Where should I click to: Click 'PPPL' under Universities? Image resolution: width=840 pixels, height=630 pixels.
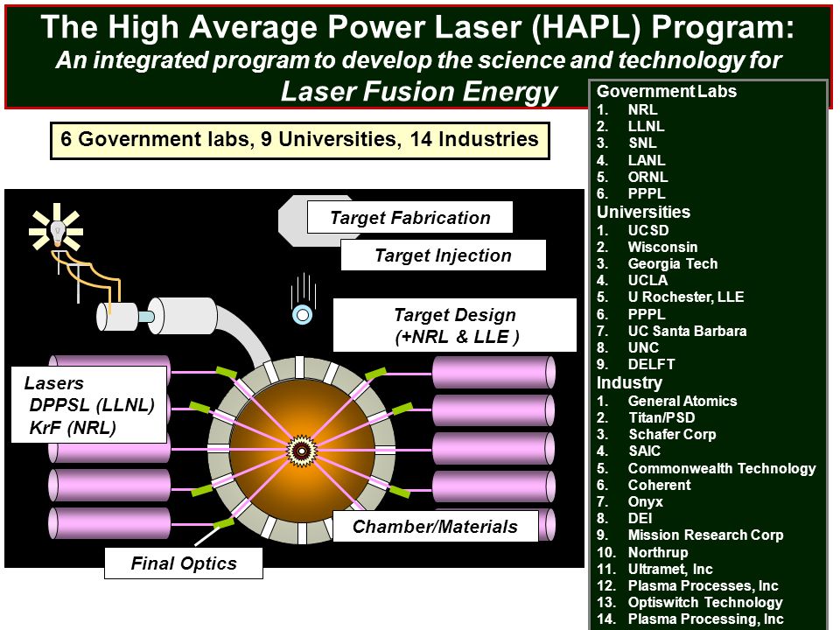click(647, 314)
